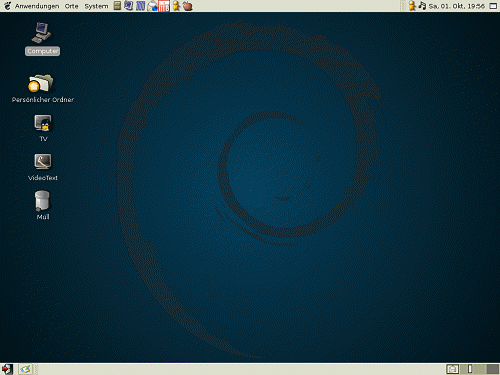Select the VideoText desktop launcher

43,167
